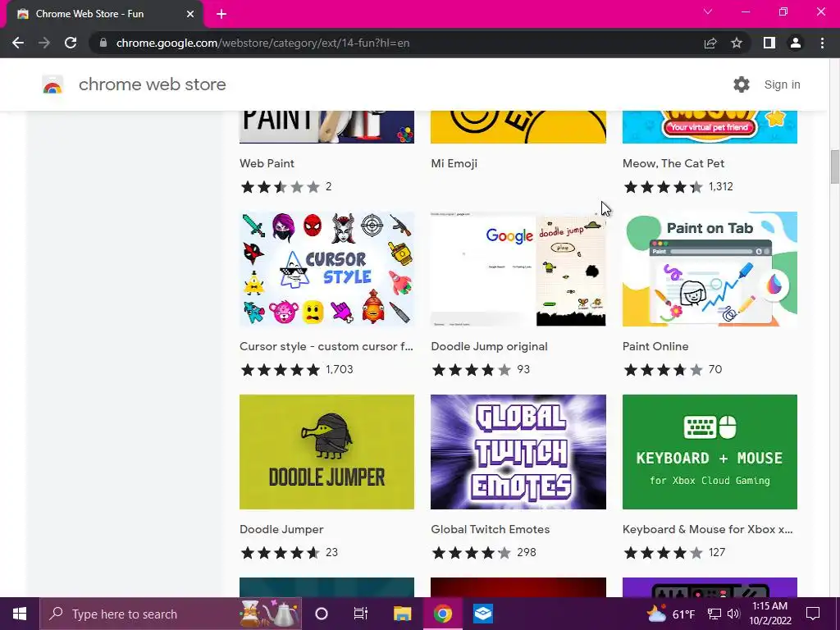Go back to the previous page
Screen dimensions: 840x630
(x=18, y=43)
